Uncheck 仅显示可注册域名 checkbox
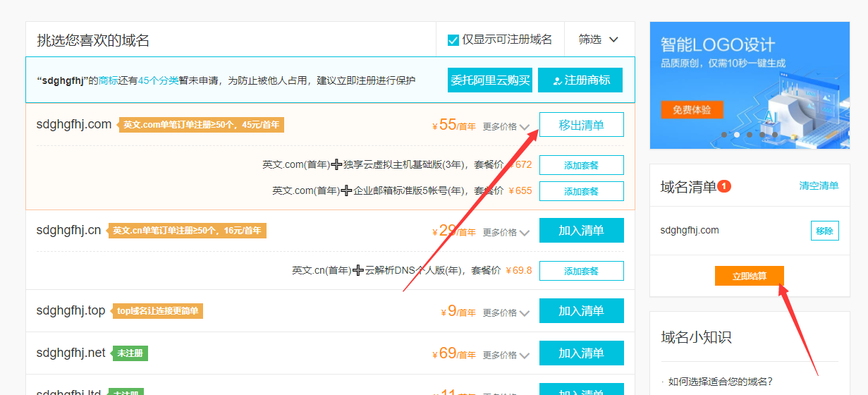 click(453, 40)
